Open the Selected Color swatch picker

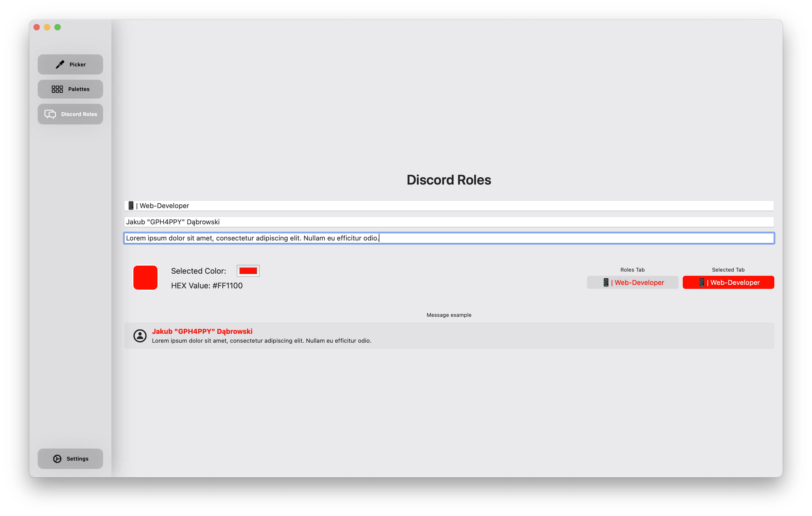tap(248, 270)
